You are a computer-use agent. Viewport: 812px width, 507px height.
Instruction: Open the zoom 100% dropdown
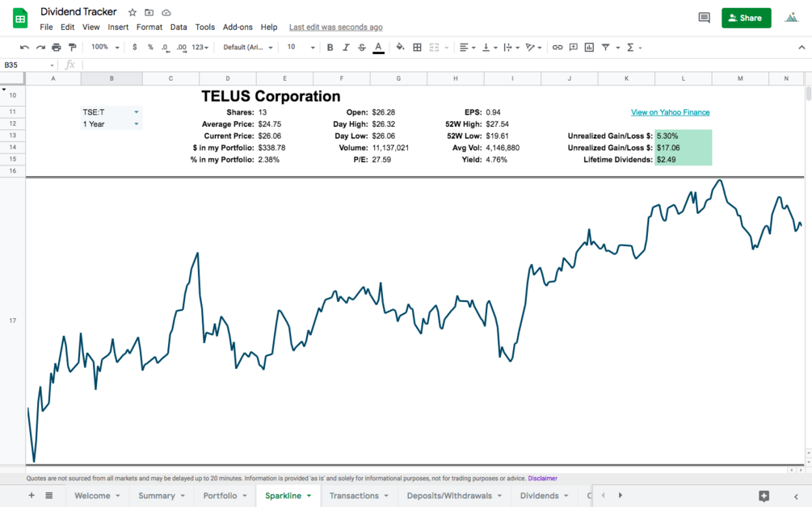click(x=105, y=47)
